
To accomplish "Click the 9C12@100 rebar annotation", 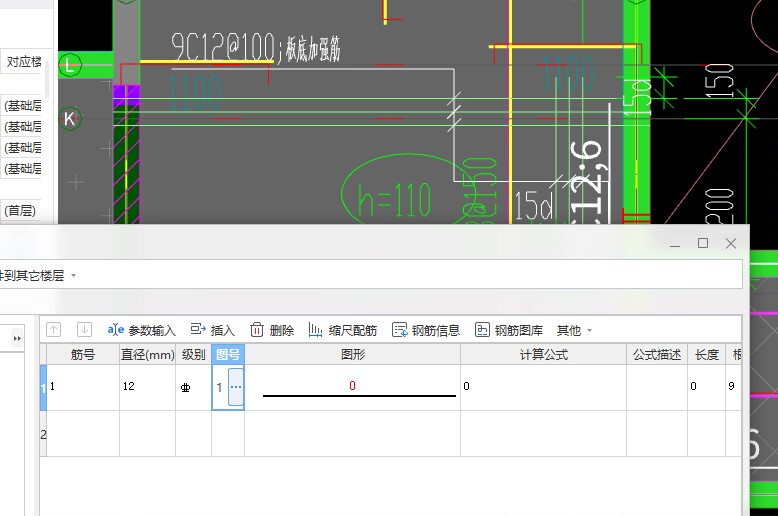I will tap(223, 48).
